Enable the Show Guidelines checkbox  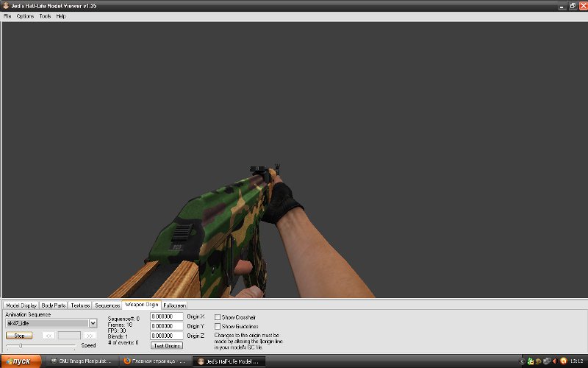tap(218, 326)
